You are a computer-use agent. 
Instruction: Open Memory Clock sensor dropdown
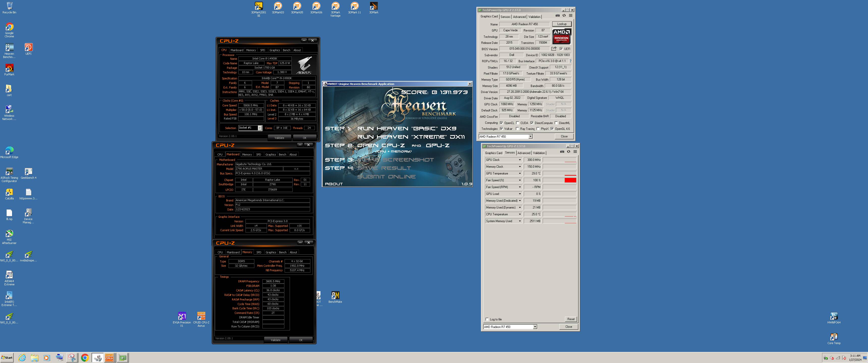point(520,167)
